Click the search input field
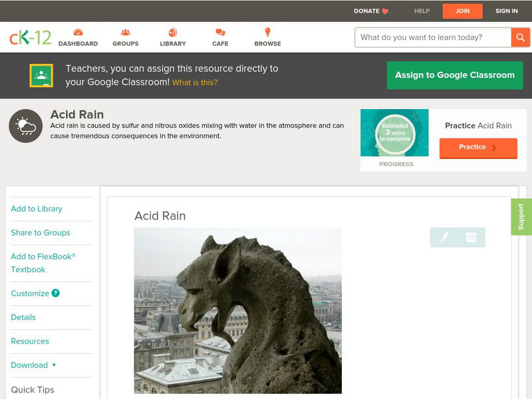 coord(432,37)
